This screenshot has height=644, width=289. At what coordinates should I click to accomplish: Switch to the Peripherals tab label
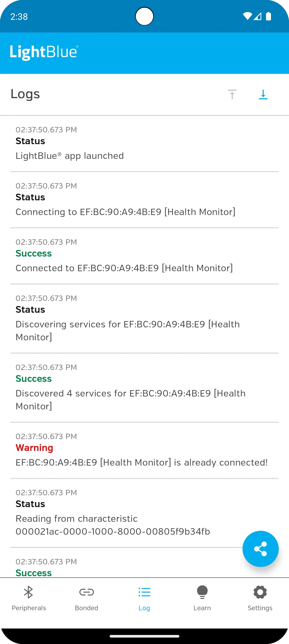pos(29,608)
